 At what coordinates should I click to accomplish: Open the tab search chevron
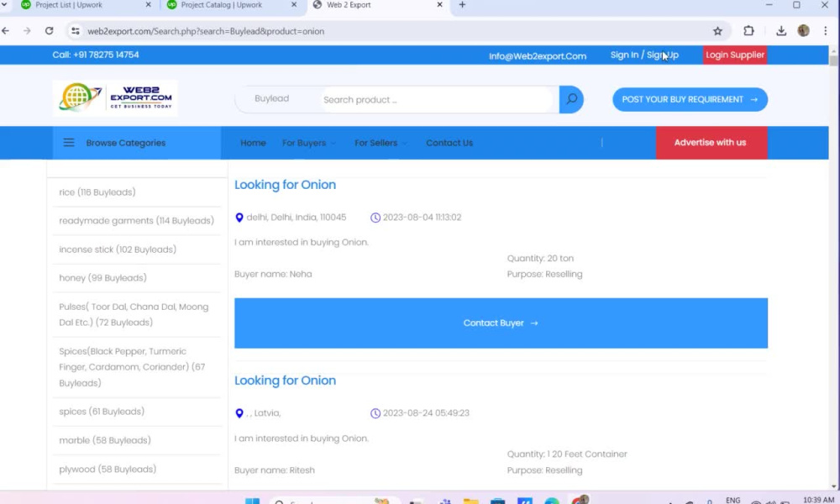4,5
